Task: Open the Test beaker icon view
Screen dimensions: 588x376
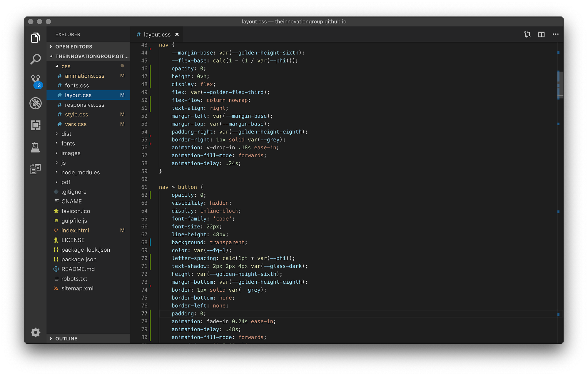Action: [x=36, y=147]
